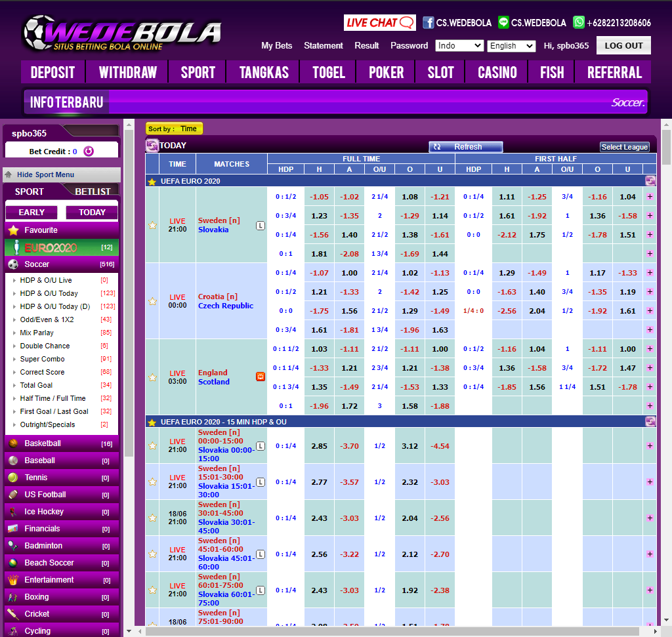
Task: Open the English language dropdown
Action: 511,46
